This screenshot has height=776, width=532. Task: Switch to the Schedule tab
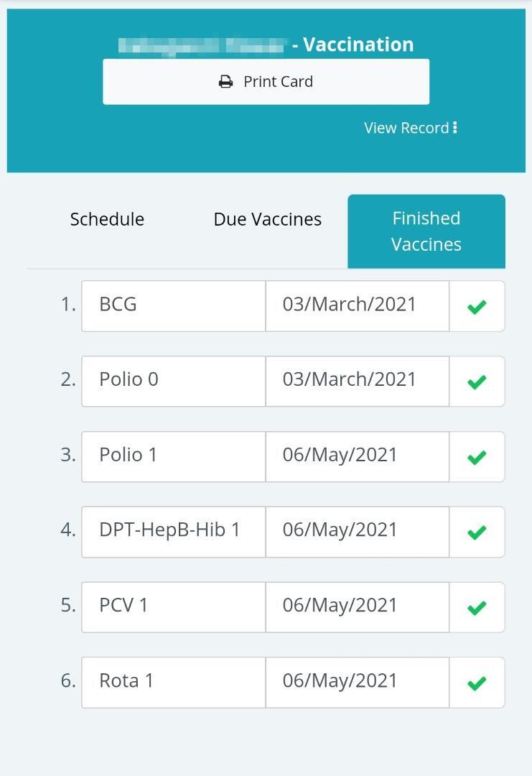[x=107, y=219]
